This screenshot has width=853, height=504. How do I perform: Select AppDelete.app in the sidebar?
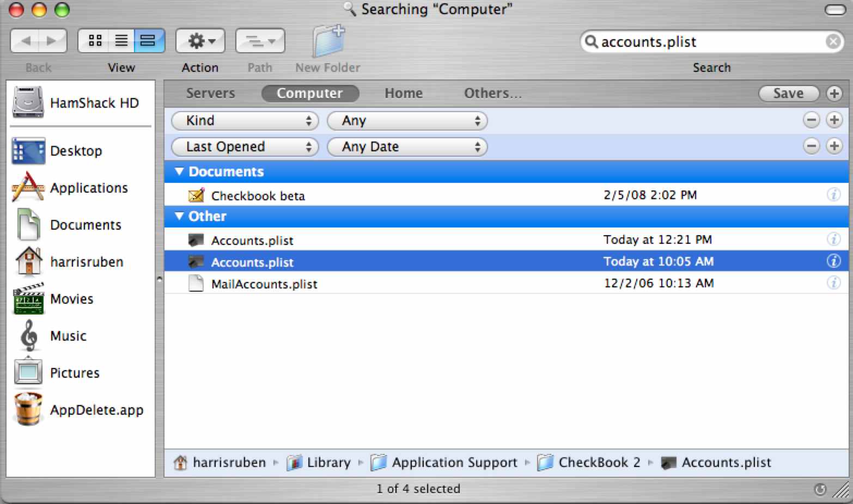pos(80,410)
